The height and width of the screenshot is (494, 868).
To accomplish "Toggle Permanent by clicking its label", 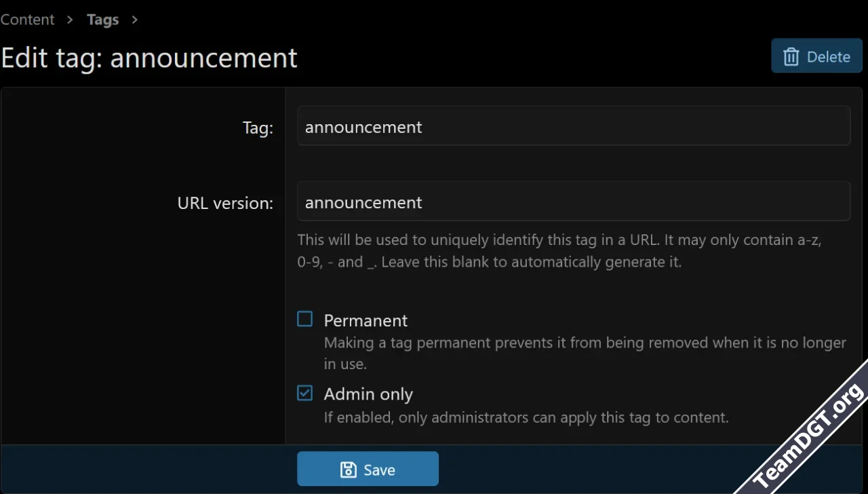I will coord(366,320).
